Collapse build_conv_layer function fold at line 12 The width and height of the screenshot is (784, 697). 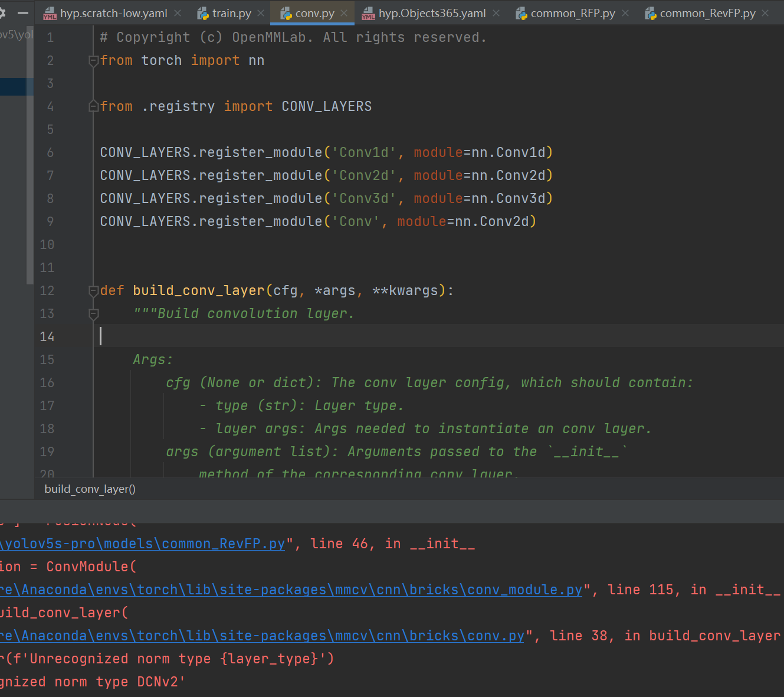93,290
